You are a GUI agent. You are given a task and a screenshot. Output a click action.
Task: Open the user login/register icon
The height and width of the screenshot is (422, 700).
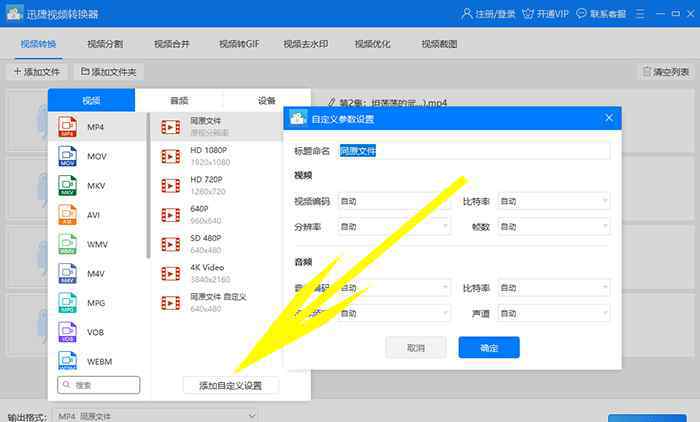click(467, 13)
